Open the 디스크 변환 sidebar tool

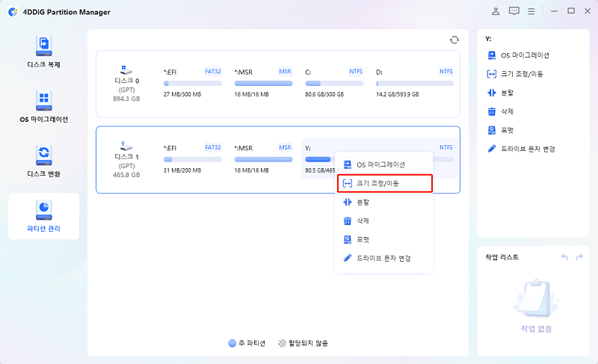point(44,161)
